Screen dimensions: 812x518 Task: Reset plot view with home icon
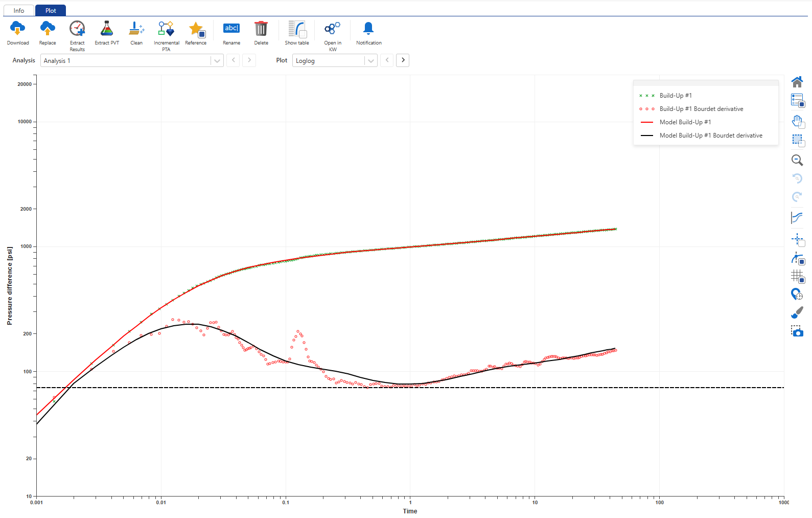(x=797, y=82)
